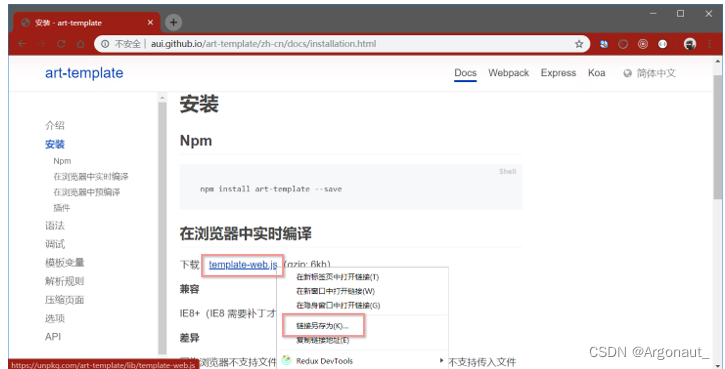Go back with the browser back arrow
The image size is (725, 369).
click(22, 44)
